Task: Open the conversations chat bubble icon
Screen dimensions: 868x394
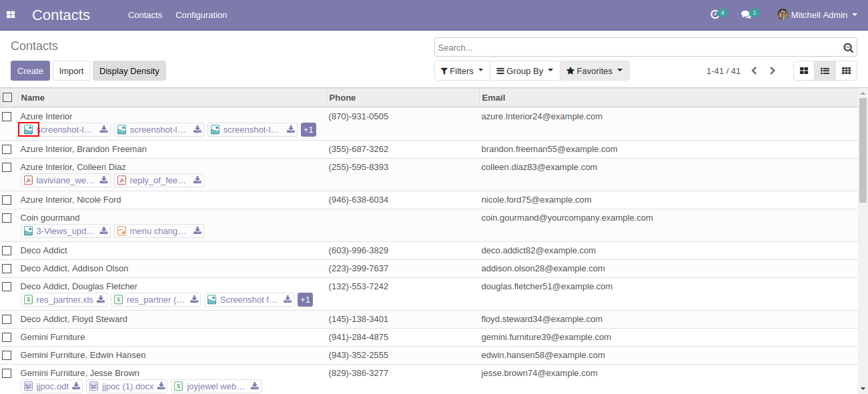Action: pos(746,15)
